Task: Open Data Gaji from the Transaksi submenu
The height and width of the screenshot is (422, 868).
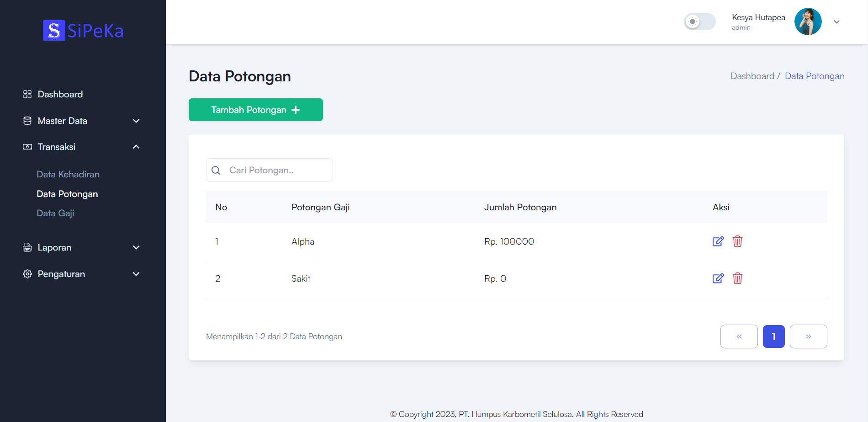Action: coord(55,213)
